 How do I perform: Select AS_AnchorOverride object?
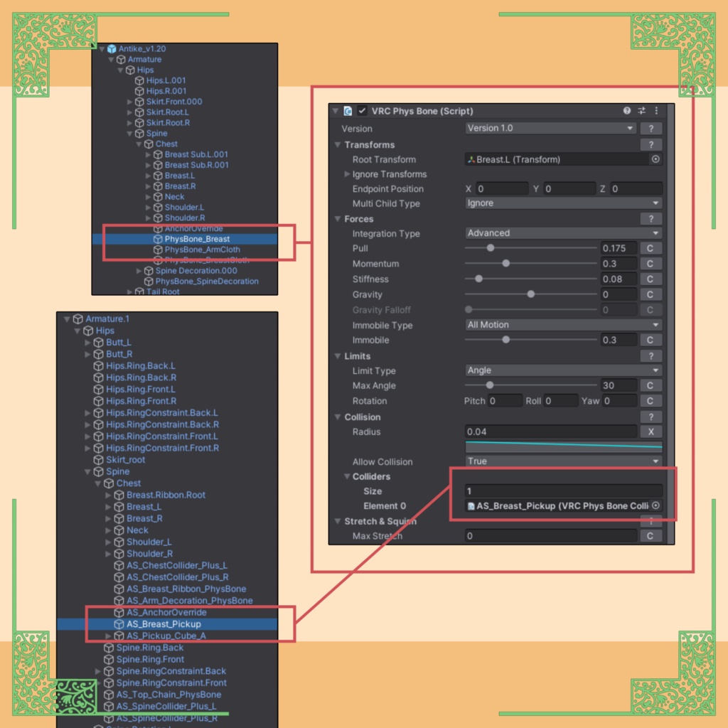tap(166, 612)
